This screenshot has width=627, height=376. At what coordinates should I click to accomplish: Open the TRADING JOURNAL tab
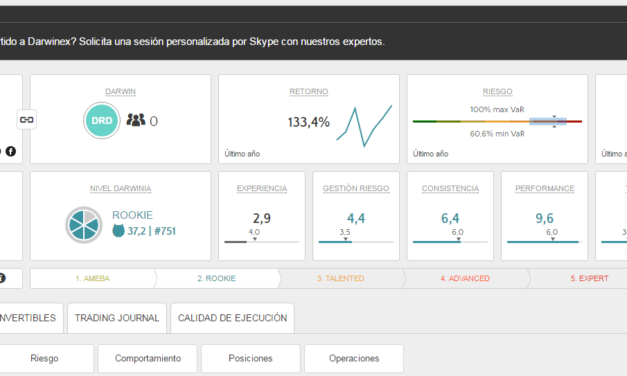(x=117, y=318)
